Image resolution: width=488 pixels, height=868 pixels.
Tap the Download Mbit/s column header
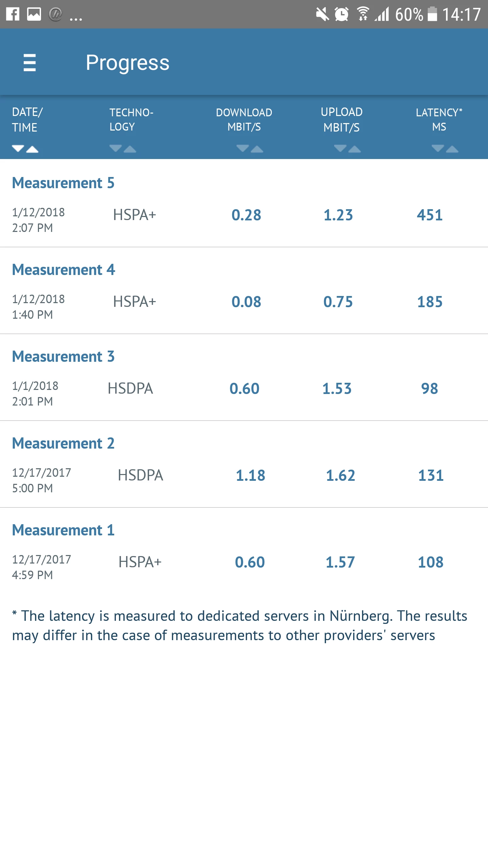(x=244, y=119)
